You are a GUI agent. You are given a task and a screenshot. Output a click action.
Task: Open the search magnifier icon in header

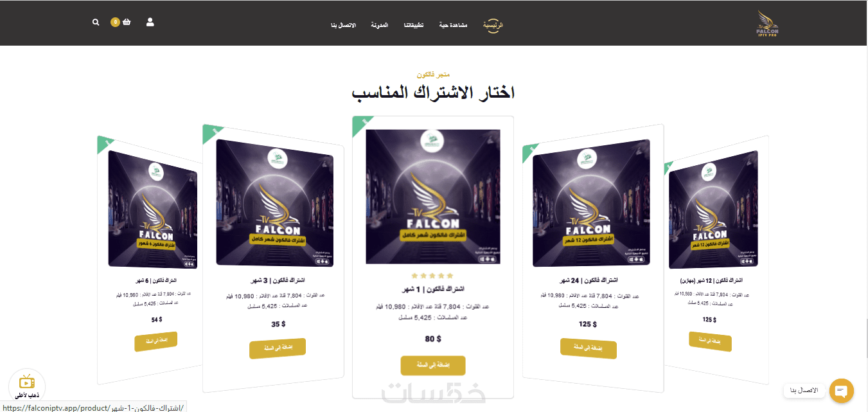(x=96, y=22)
